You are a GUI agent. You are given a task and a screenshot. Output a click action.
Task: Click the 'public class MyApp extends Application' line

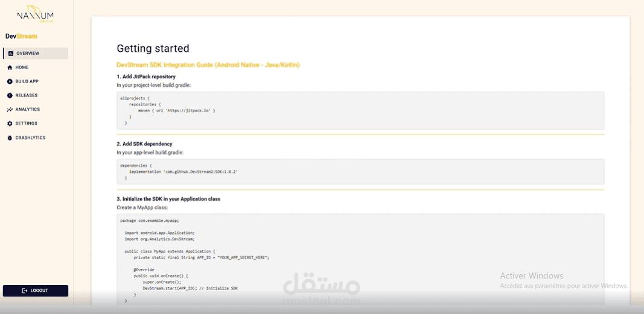coord(170,251)
